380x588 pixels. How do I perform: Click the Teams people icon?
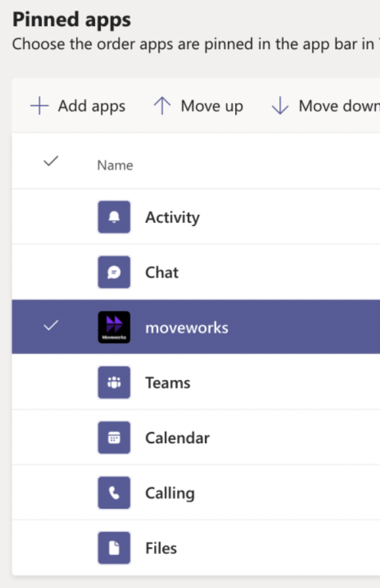(x=114, y=382)
